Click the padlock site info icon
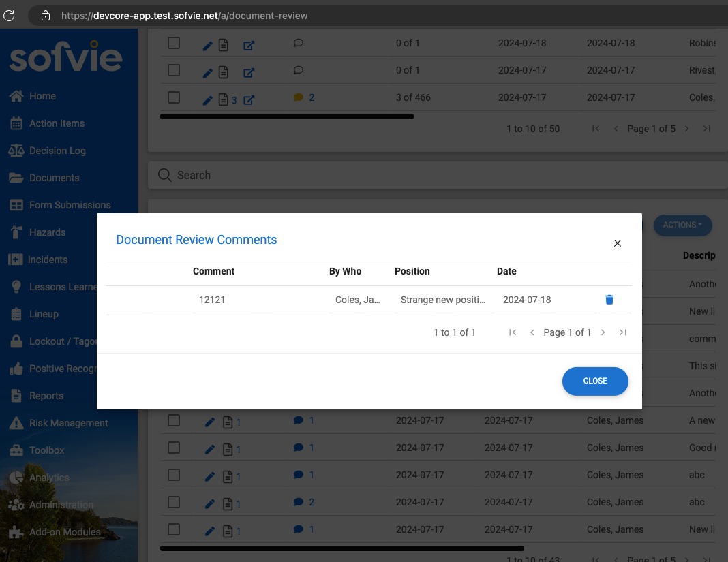The image size is (728, 562). [46, 16]
